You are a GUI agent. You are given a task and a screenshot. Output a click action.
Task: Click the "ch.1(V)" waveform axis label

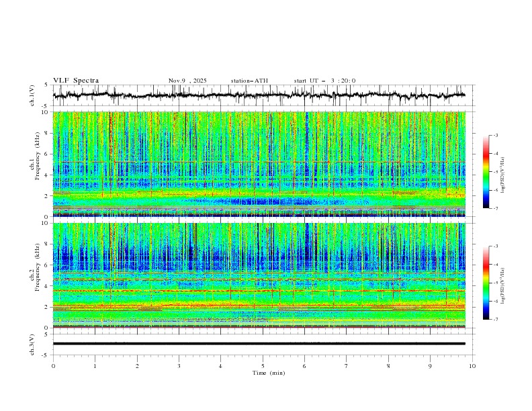(32, 95)
